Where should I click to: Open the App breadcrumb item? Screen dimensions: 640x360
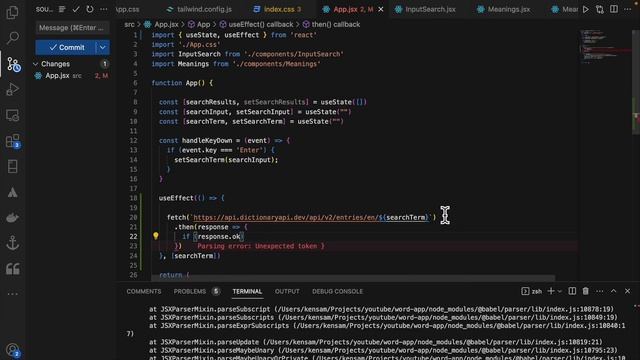[199, 24]
